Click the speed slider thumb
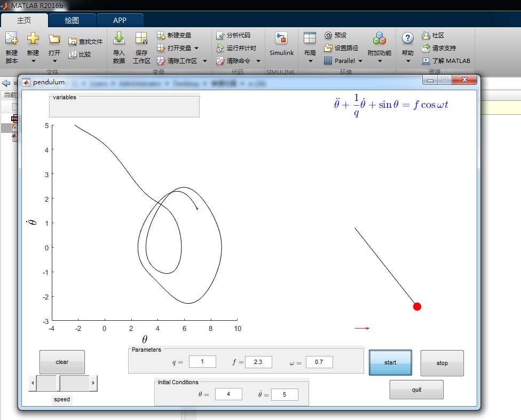Image resolution: width=521 pixels, height=420 pixels. point(59,383)
